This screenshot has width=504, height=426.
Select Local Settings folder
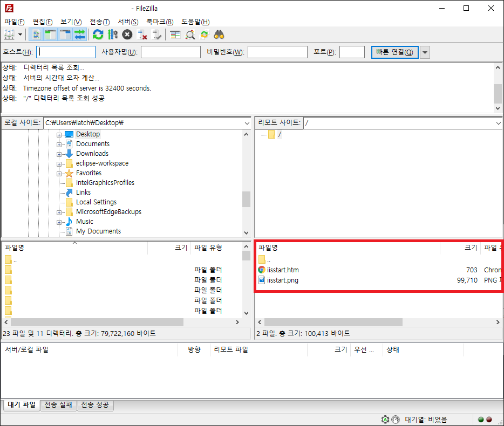96,202
